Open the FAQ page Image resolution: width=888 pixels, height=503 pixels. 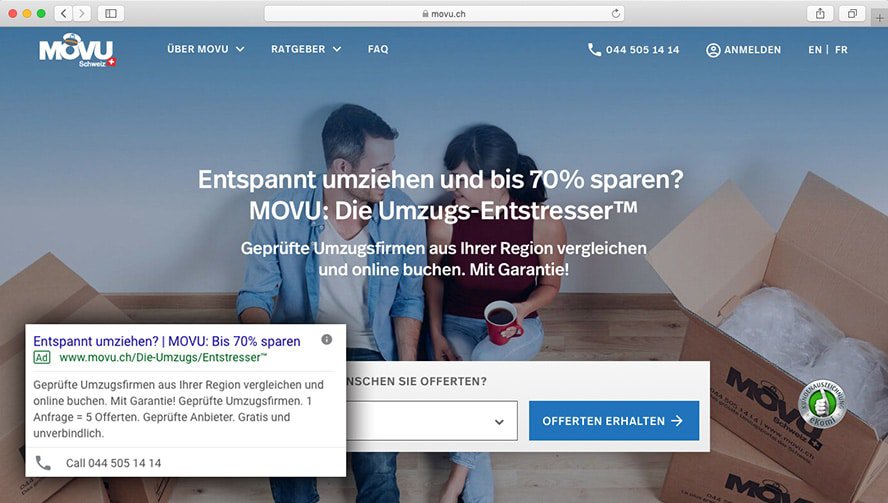tap(378, 49)
